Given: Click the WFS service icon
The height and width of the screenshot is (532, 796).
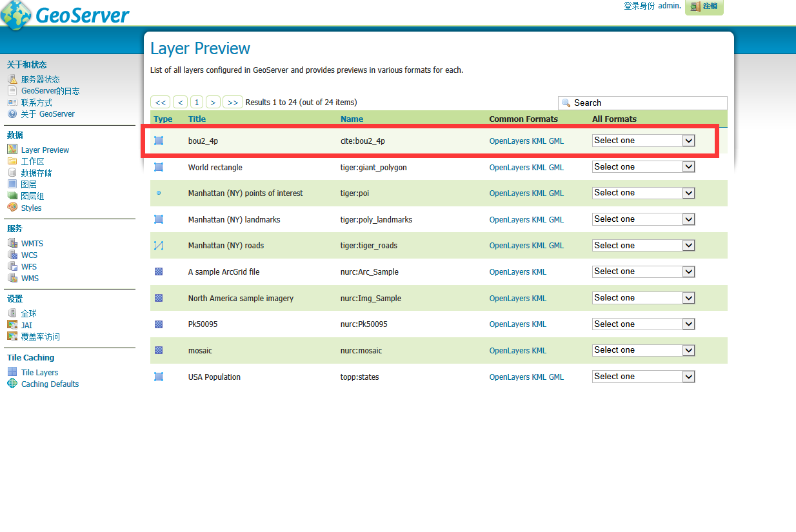Looking at the screenshot, I should [x=12, y=266].
